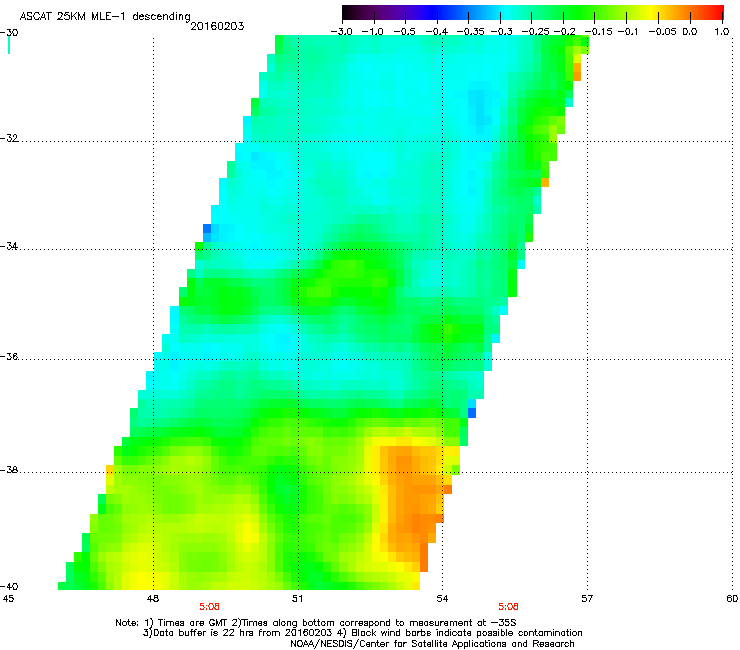740x650 pixels.
Task: Click the 1.0 colorbar label
Action: (x=722, y=32)
